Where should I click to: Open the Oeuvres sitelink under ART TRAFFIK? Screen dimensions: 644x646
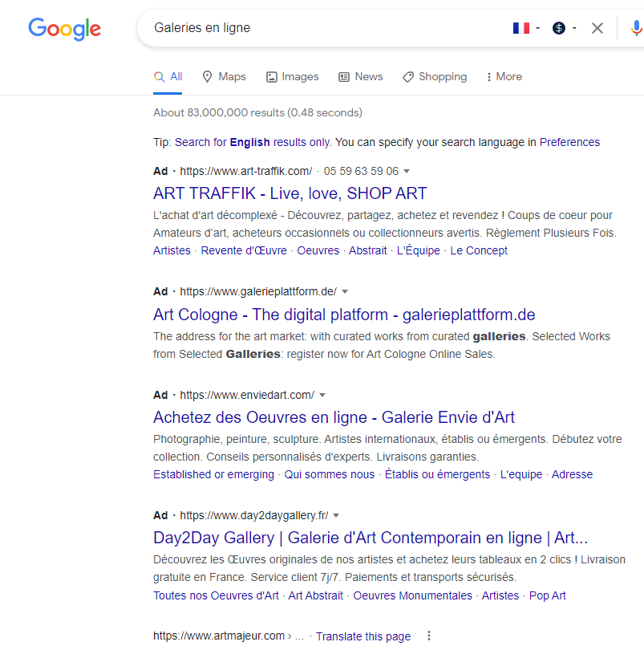318,250
